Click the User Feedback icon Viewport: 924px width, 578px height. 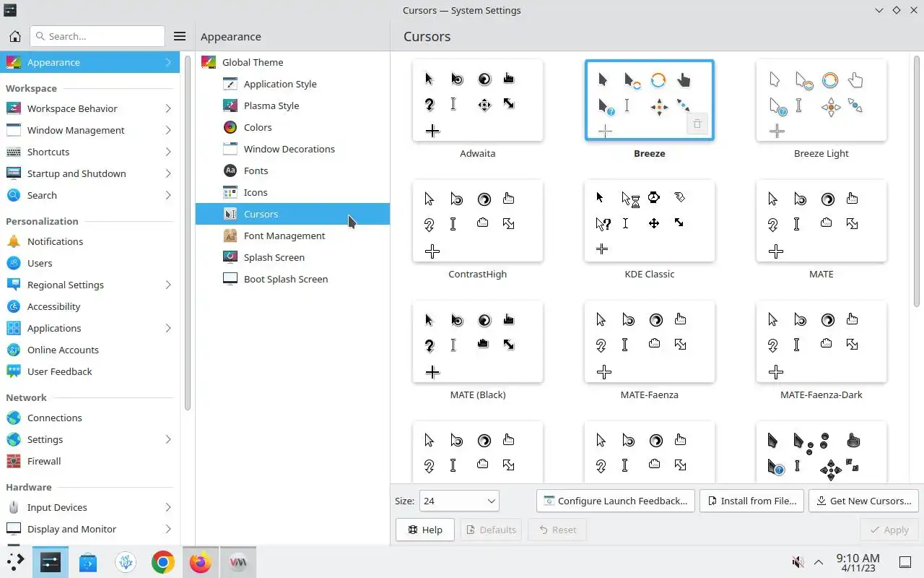click(14, 371)
